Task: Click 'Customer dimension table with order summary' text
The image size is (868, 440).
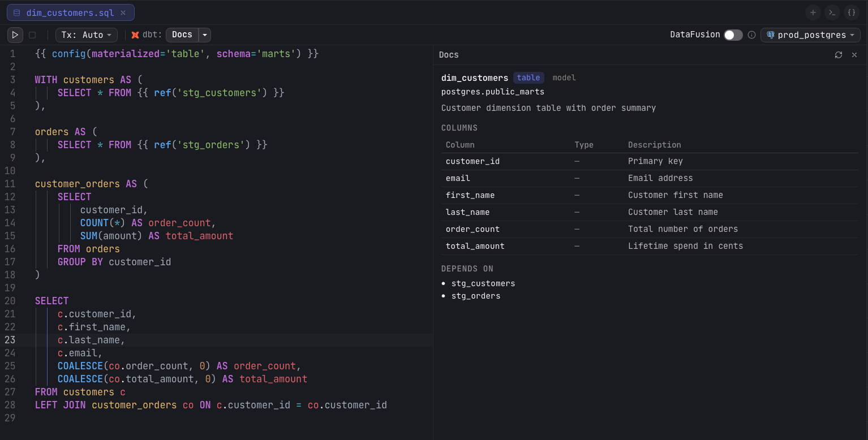Action: coord(548,108)
